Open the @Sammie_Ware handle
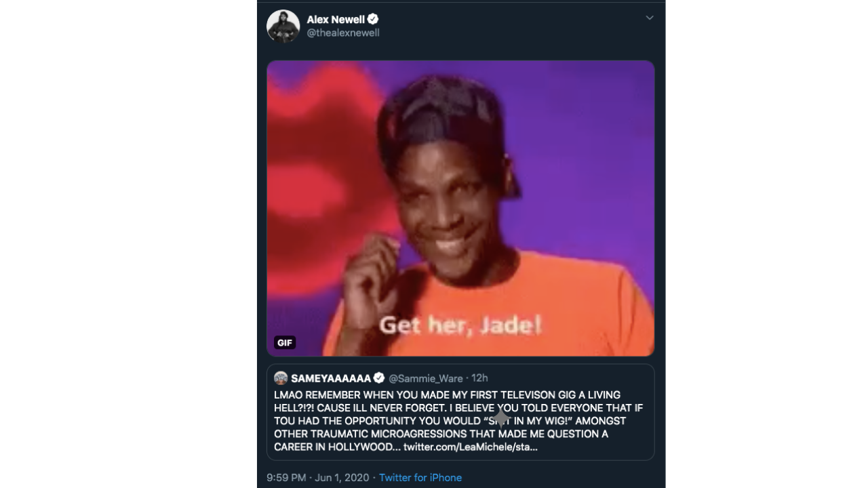868x488 pixels. 426,378
